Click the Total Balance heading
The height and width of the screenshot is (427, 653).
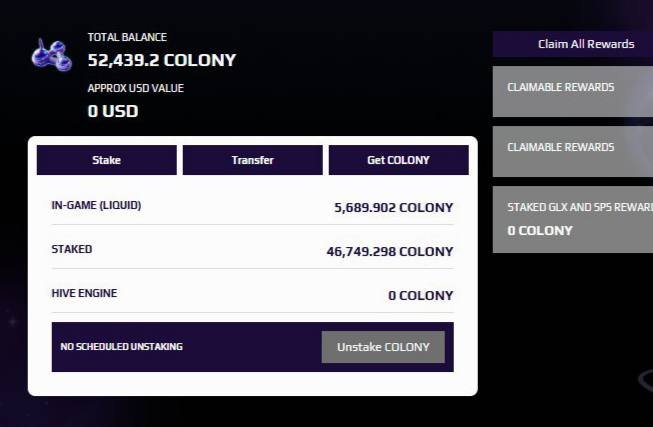pyautogui.click(x=127, y=37)
